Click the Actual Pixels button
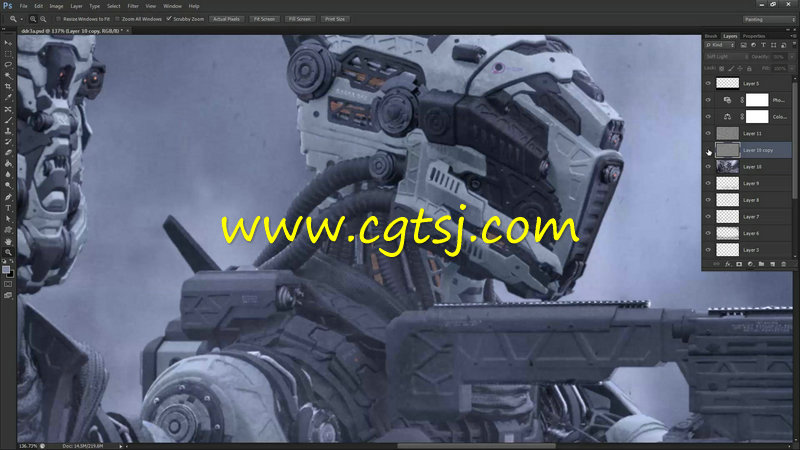 click(226, 19)
